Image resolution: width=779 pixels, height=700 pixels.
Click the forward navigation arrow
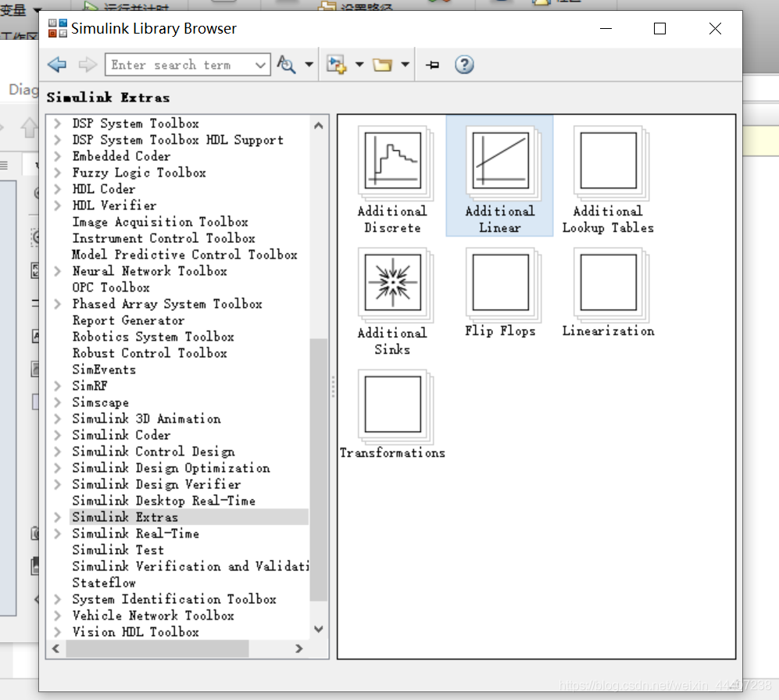88,65
